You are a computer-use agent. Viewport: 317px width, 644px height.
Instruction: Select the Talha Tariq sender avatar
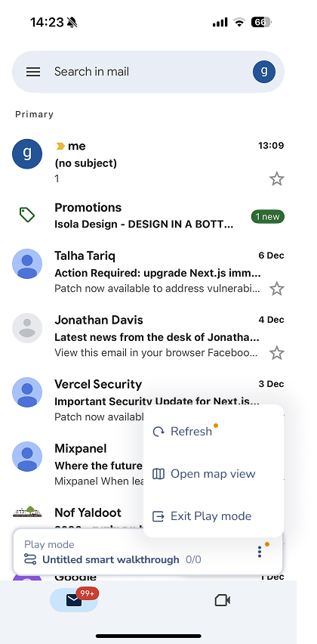click(27, 264)
